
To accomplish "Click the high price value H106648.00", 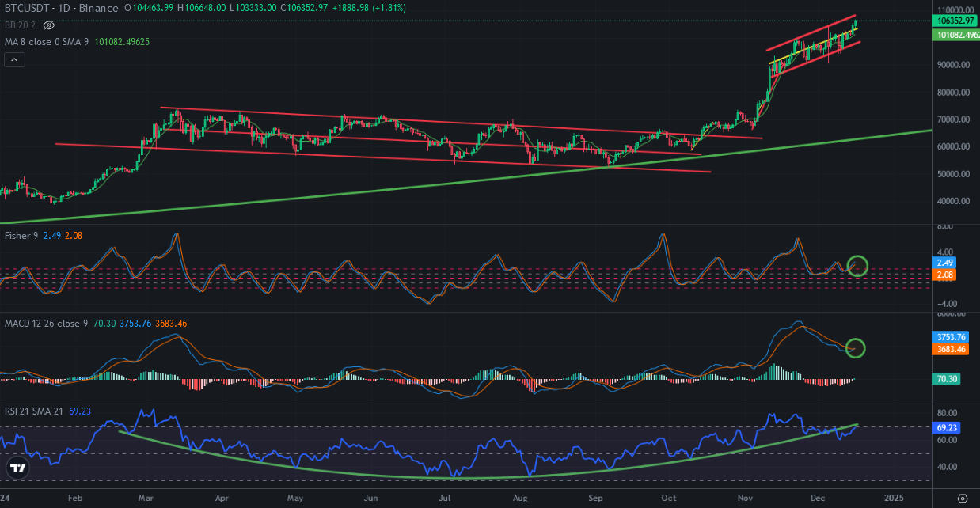I will point(203,8).
